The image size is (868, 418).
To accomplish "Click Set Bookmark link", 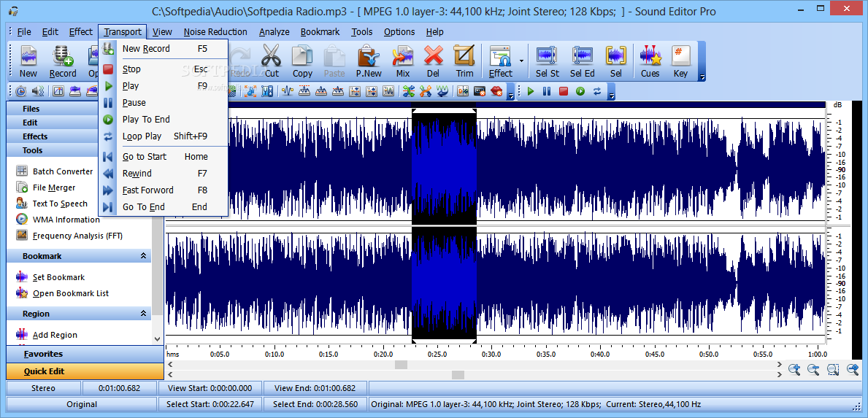I will pyautogui.click(x=51, y=277).
